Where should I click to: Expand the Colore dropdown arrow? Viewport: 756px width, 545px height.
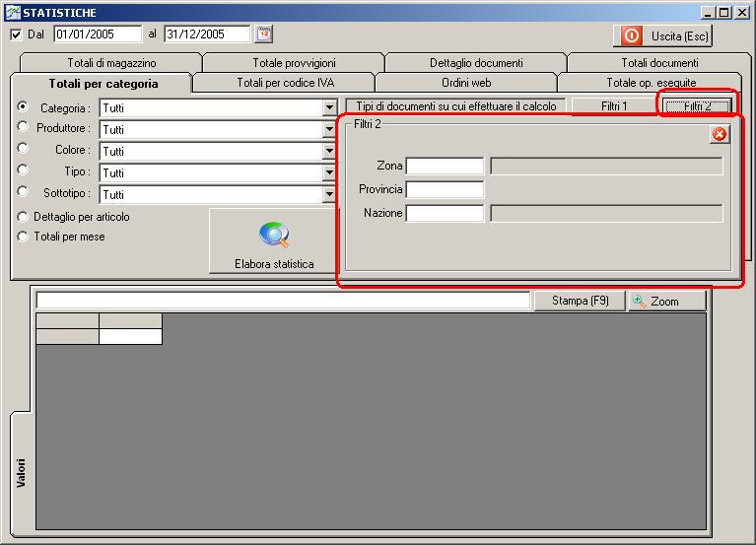click(x=329, y=152)
